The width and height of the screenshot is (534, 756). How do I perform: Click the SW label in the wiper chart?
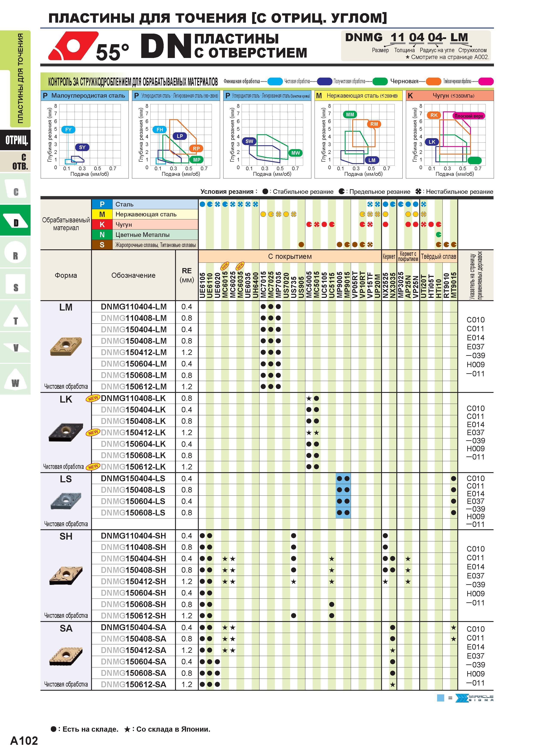point(249,141)
